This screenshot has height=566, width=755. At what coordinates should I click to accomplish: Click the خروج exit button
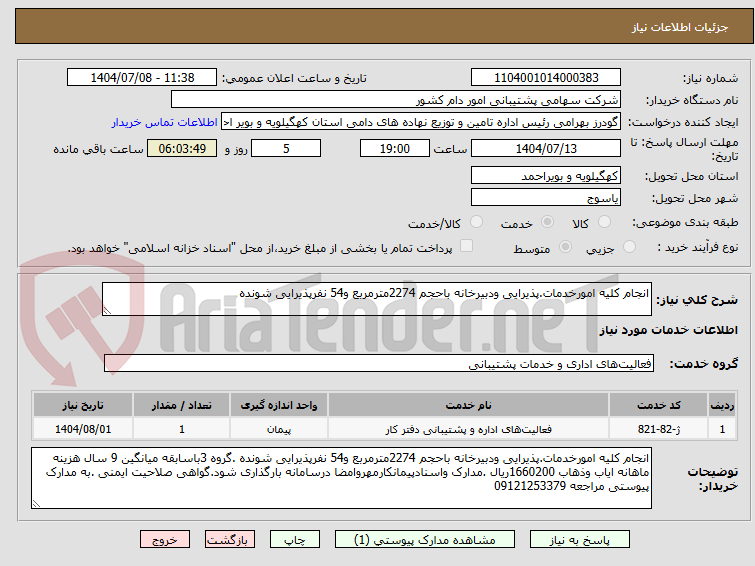[165, 540]
